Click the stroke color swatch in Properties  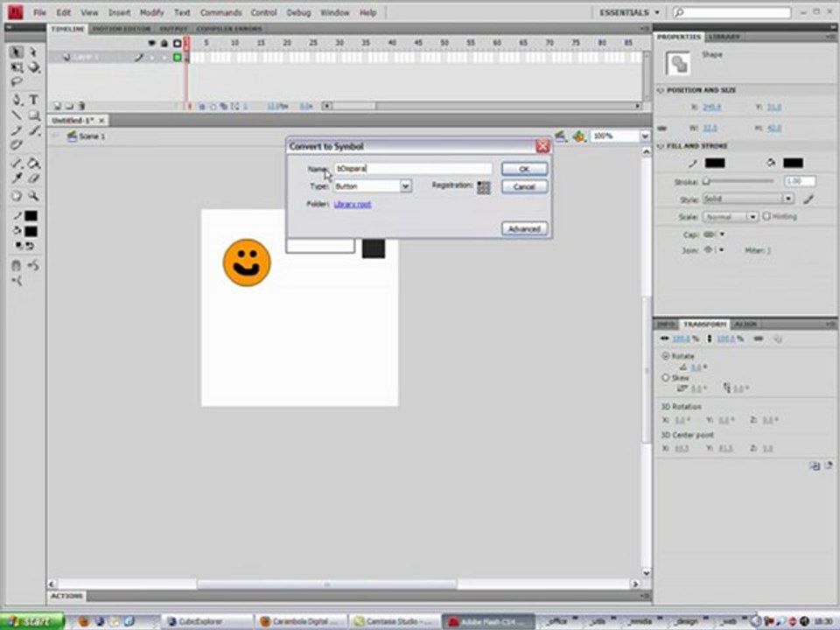[x=715, y=163]
